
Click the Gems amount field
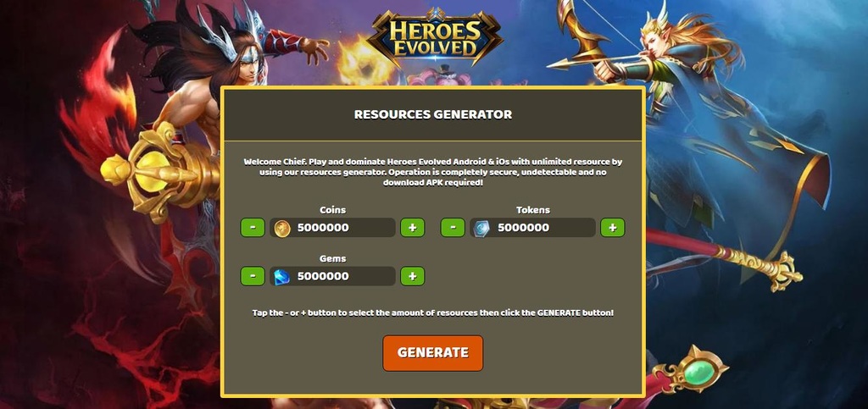pyautogui.click(x=332, y=276)
